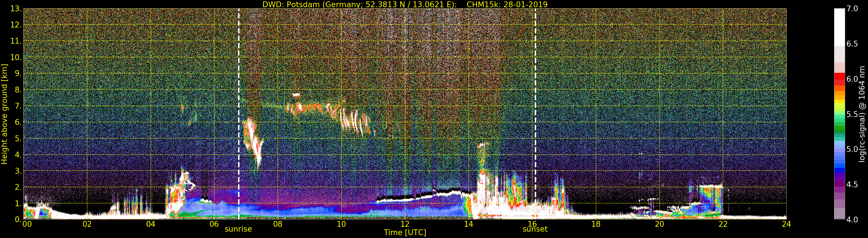
Task: Click the height axis tick '8.'
Action: 18,90
